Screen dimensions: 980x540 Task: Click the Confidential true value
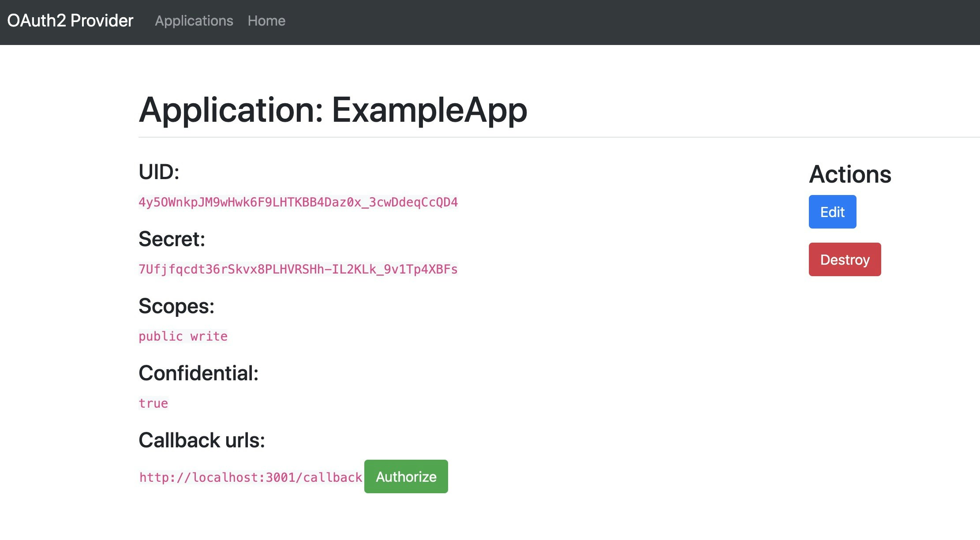point(153,403)
